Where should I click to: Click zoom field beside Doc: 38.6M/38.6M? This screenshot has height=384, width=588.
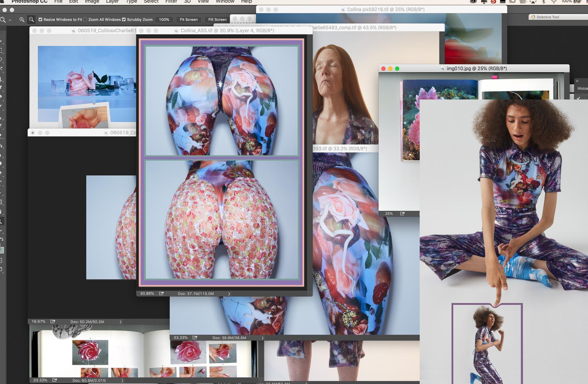[180, 337]
